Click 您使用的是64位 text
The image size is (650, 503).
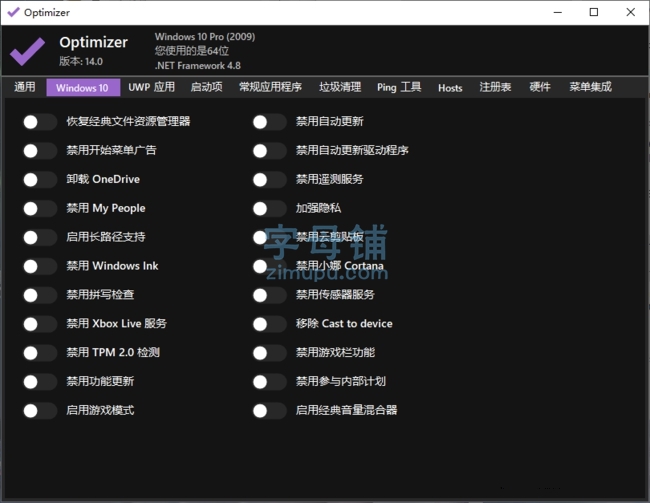[x=192, y=51]
